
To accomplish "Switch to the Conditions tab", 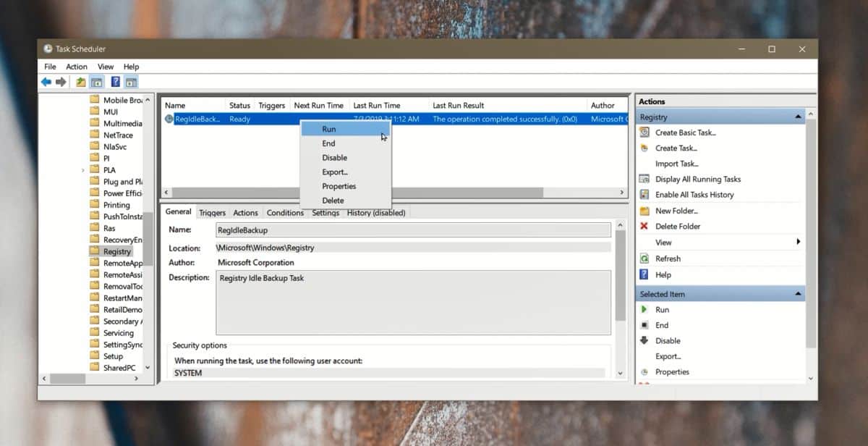I will click(x=285, y=213).
